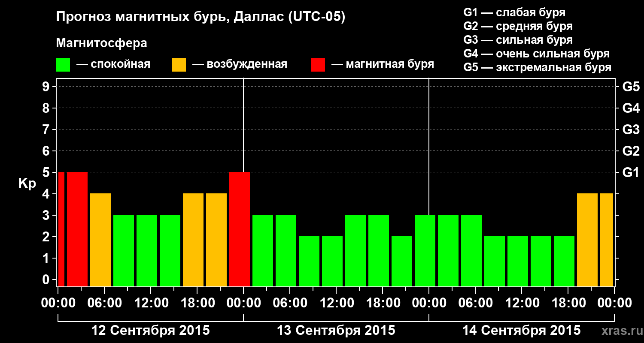The image size is (644, 343).
Task: Click the '12:00' tick label for 13 Сентября
Action: tap(337, 303)
